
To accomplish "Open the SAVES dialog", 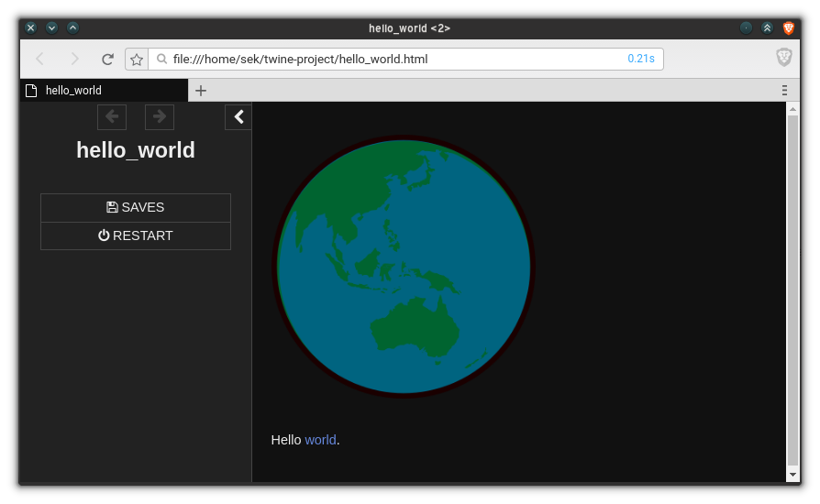I will click(136, 208).
